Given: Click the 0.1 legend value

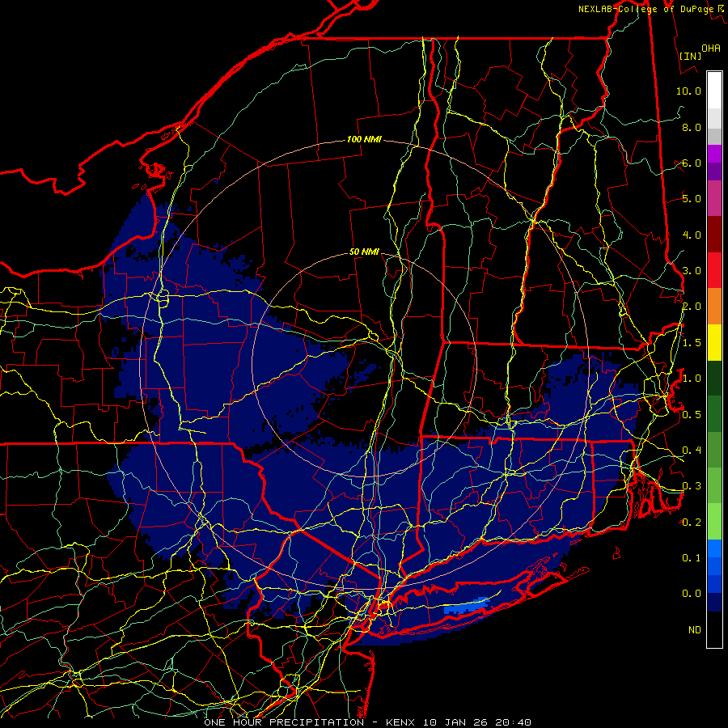Looking at the screenshot, I should point(692,558).
